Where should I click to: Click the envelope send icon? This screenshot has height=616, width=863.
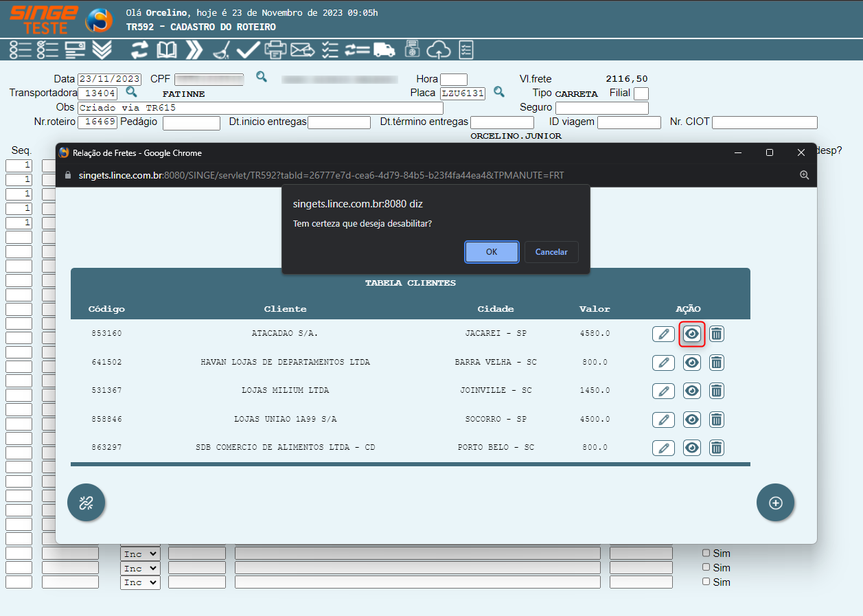click(302, 50)
